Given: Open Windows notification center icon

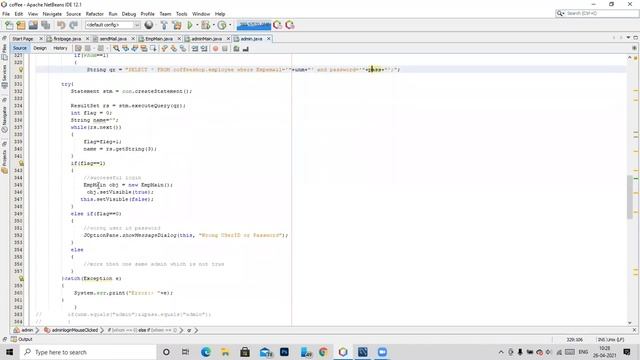Looking at the screenshot, I should (627, 352).
